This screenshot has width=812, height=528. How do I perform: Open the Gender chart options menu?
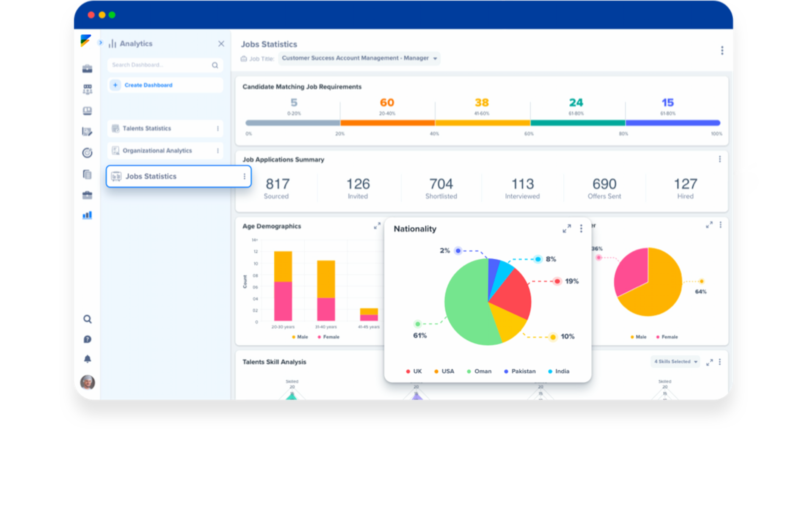point(720,225)
